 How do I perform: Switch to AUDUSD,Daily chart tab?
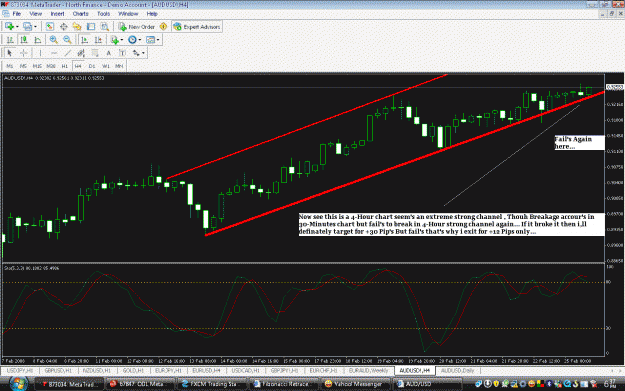458,371
